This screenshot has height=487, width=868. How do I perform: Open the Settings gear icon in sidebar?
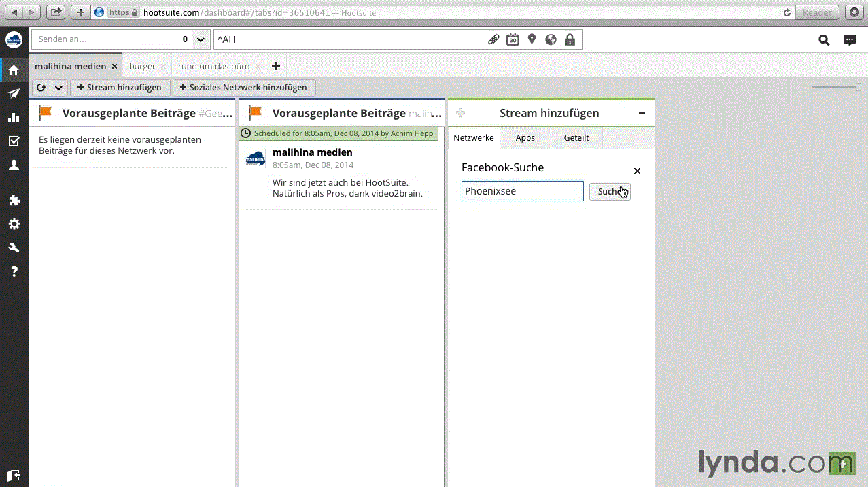tap(14, 224)
